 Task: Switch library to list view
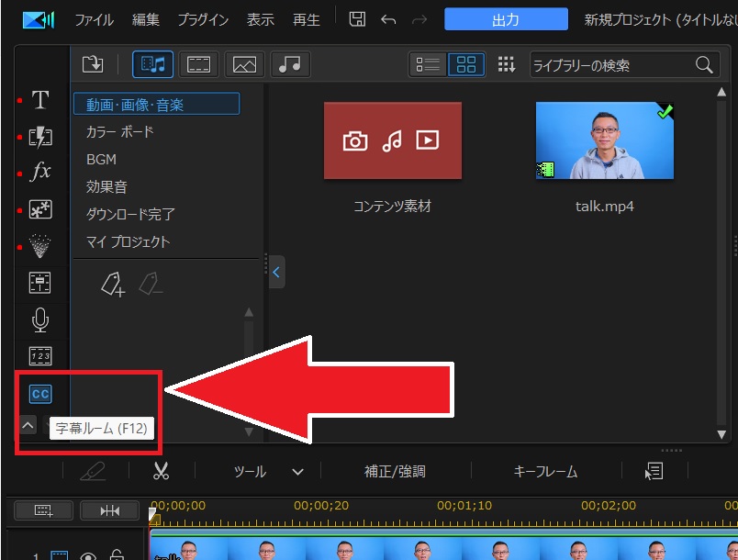[428, 64]
